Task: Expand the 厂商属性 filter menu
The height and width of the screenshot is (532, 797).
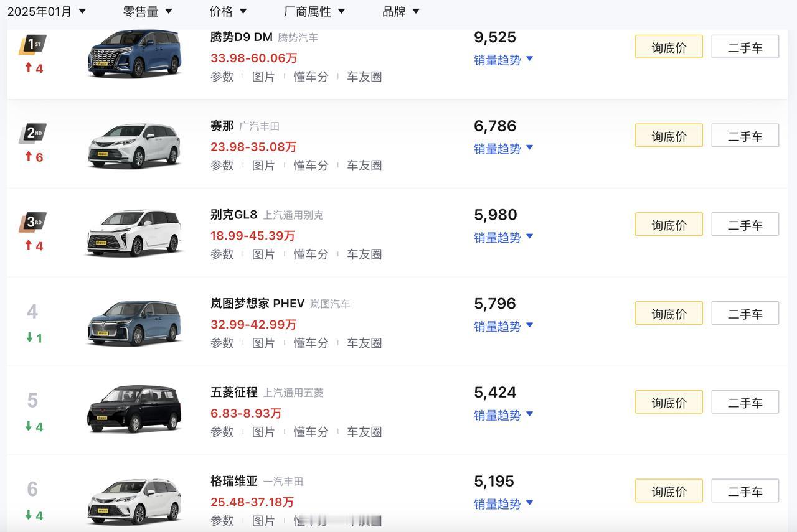Action: click(314, 11)
